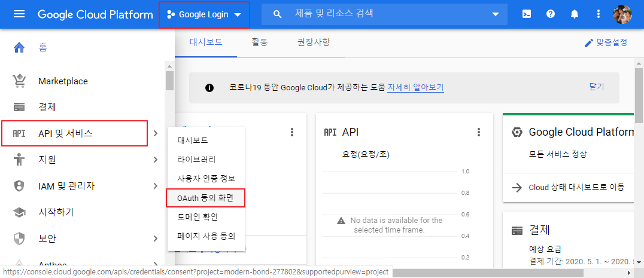Click the support person icon beside 지원
Screen dimensions: 644x278
point(19,160)
